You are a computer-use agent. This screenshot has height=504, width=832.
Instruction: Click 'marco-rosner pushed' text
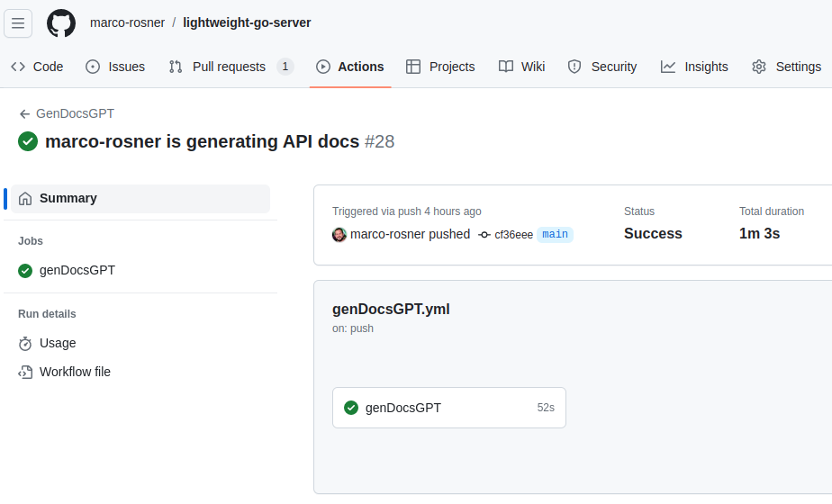(411, 235)
